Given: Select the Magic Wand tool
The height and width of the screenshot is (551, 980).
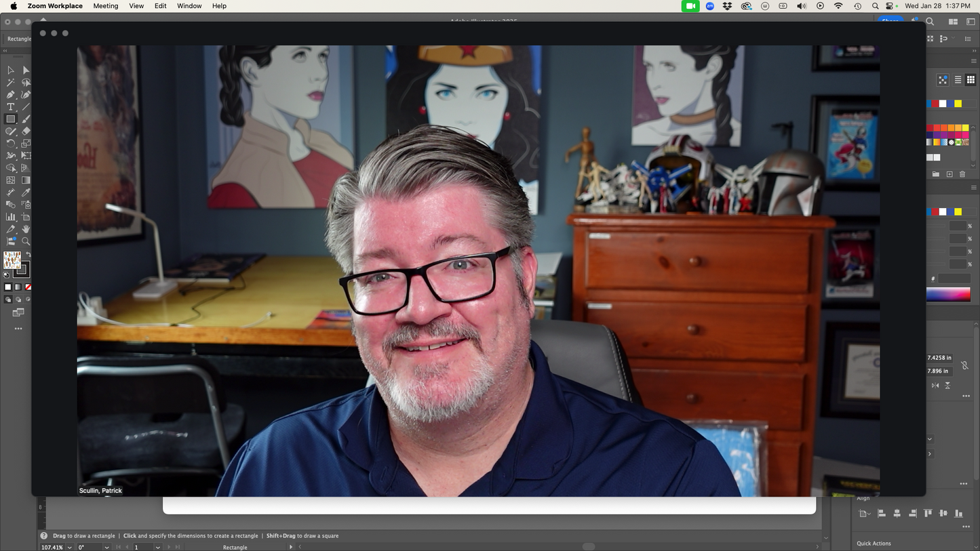Looking at the screenshot, I should (x=11, y=83).
